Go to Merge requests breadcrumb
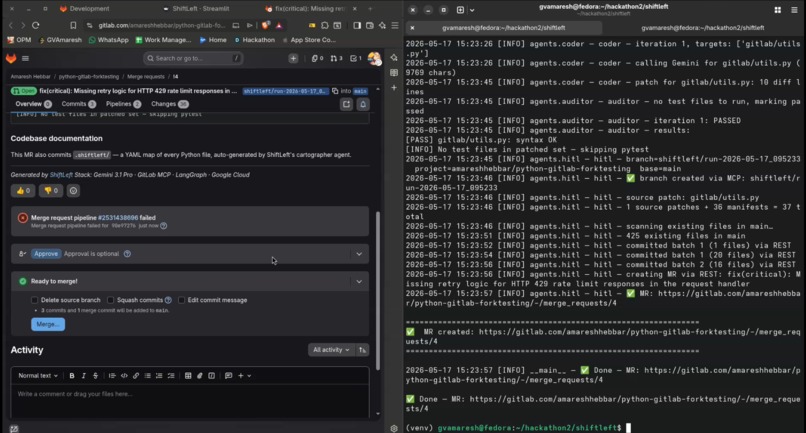Screen dimensions: 806x433 pyautogui.click(x=145, y=77)
